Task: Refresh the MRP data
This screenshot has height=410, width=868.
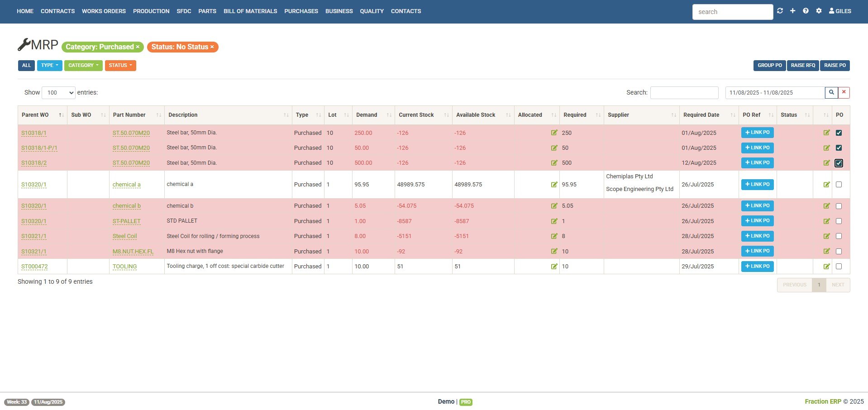Action: pos(780,10)
